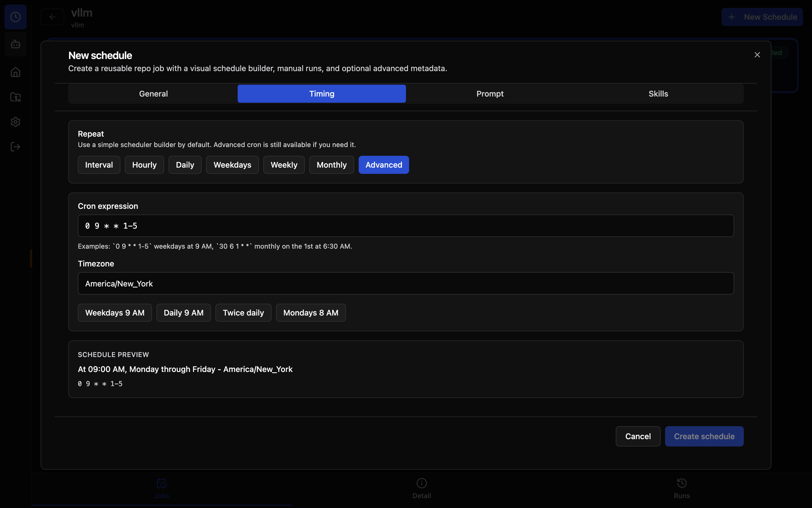Image resolution: width=812 pixels, height=508 pixels.
Task: Choose the Daily repeat option
Action: pyautogui.click(x=185, y=165)
